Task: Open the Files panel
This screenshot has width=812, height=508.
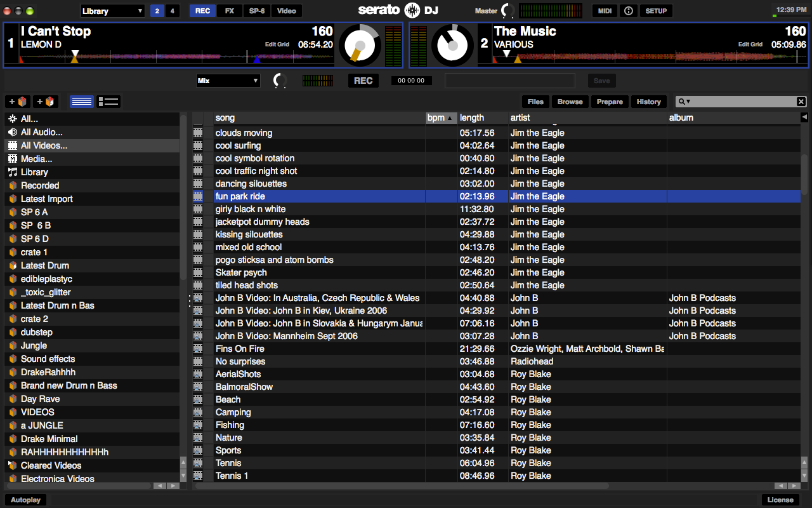Action: click(x=535, y=102)
